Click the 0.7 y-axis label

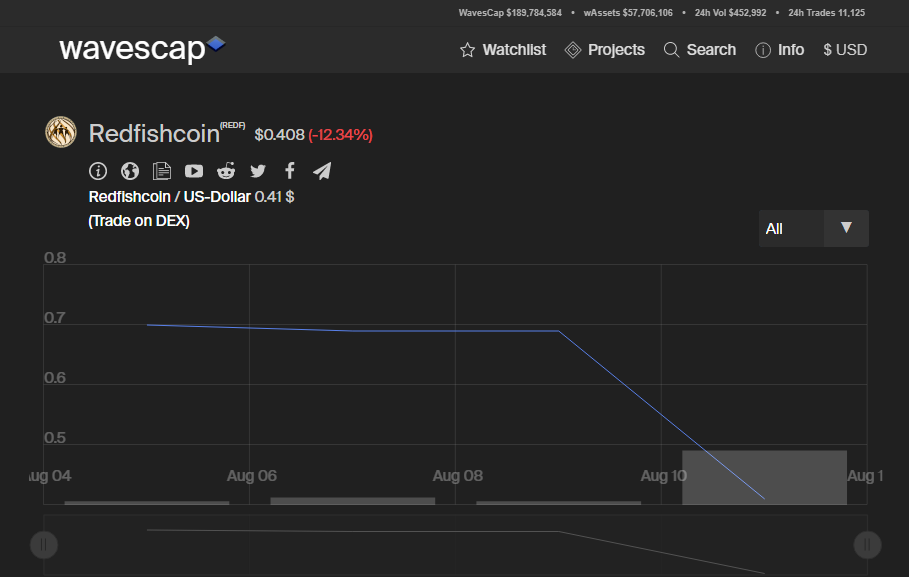[55, 318]
